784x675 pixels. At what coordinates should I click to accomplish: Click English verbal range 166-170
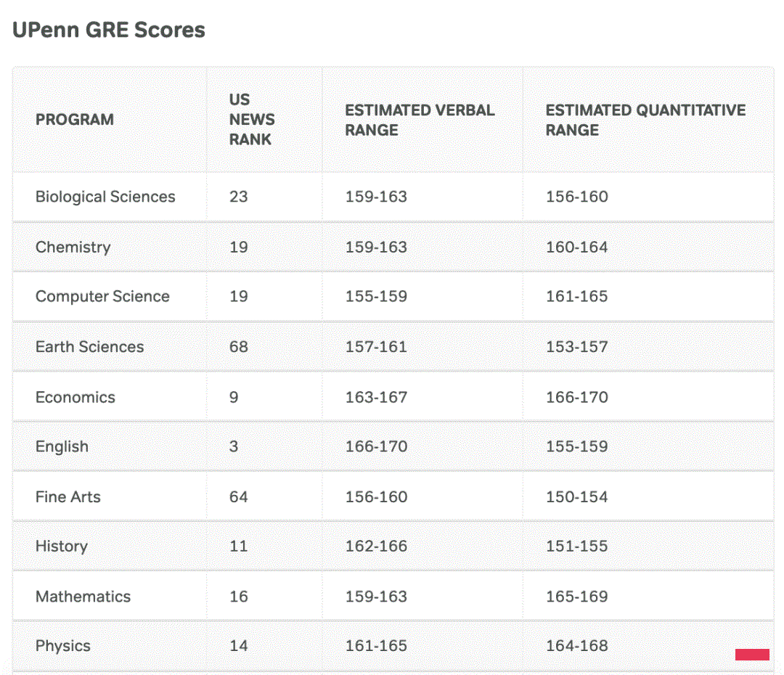(x=376, y=446)
